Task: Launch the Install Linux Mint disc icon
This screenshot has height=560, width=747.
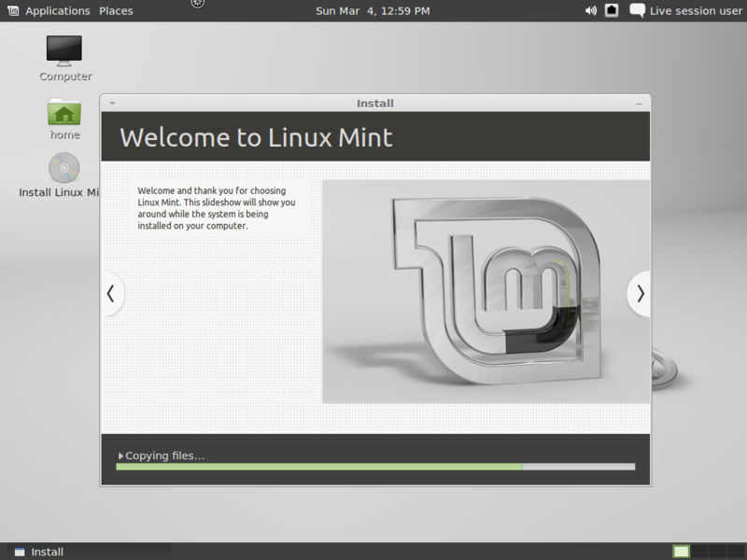Action: 63,168
